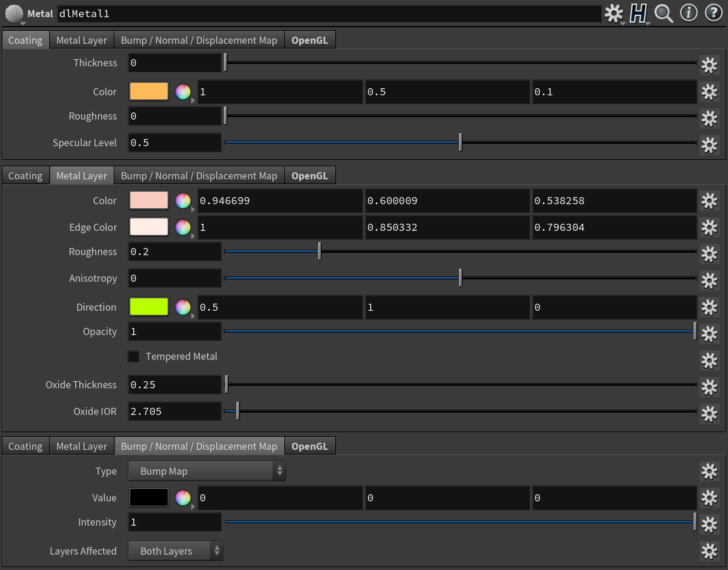Click the Direction green color swatch
Screen dimensions: 728x570
(149, 307)
